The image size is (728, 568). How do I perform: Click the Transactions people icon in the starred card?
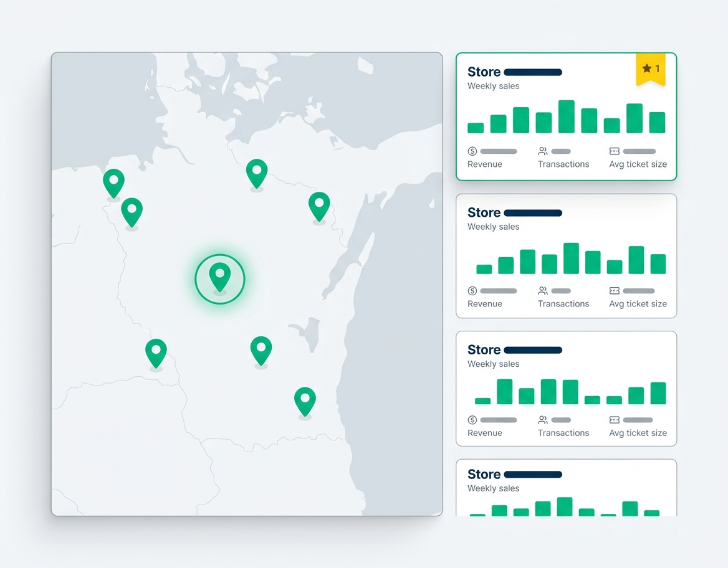543,151
